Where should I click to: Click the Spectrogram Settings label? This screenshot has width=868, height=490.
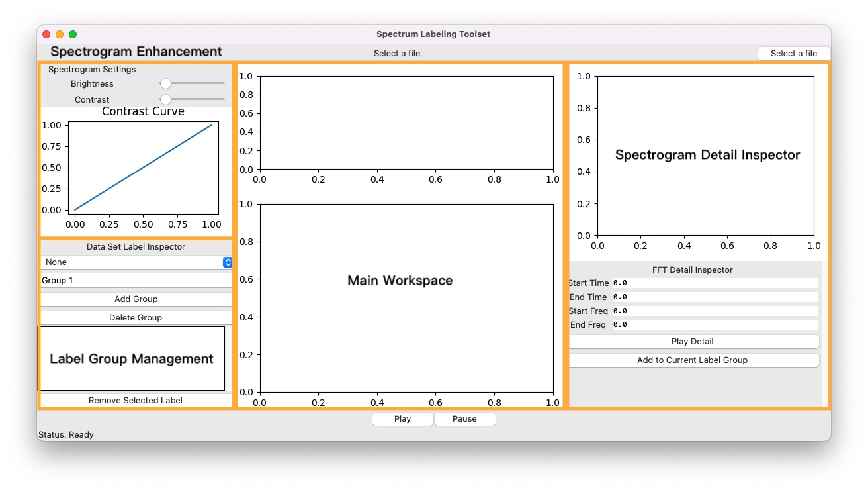click(92, 70)
